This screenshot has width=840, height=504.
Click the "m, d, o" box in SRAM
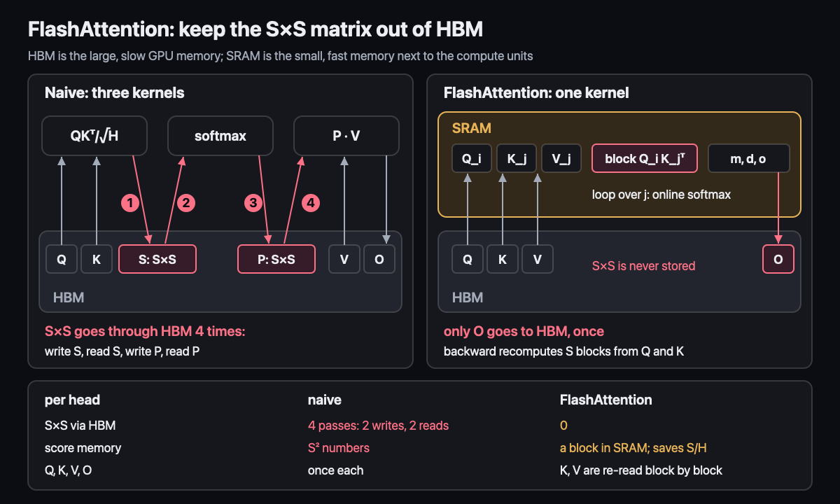click(749, 159)
